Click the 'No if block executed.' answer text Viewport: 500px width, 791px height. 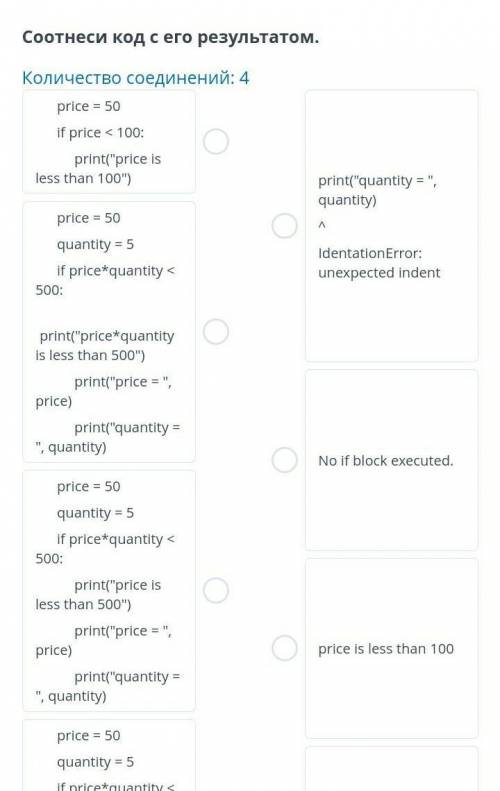pos(385,461)
